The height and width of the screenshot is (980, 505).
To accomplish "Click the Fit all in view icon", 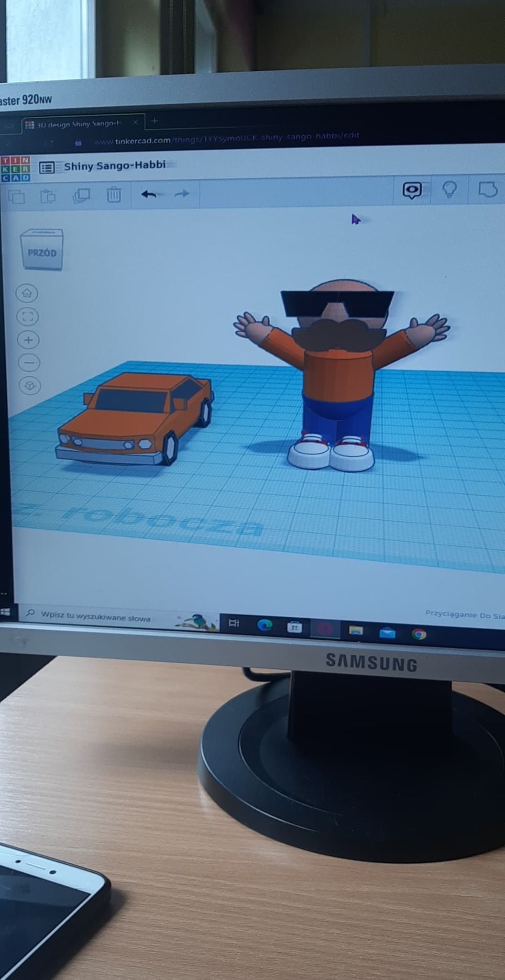I will coord(28,316).
